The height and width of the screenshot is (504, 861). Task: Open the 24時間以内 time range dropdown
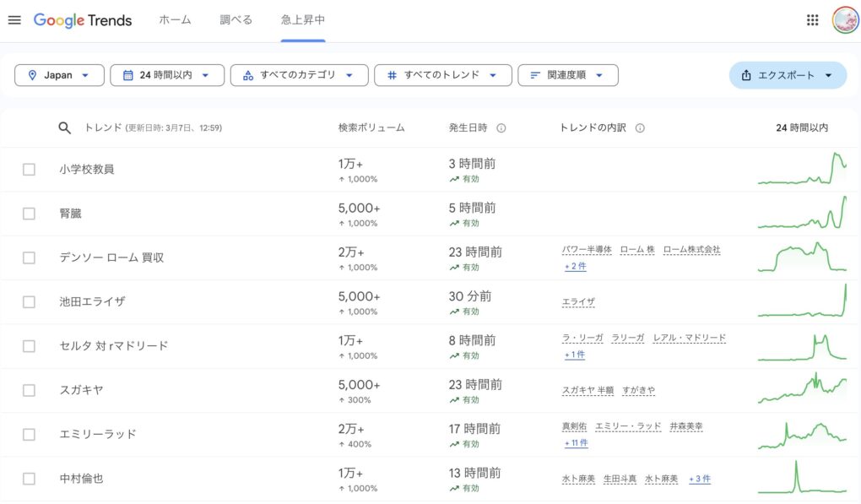(x=166, y=75)
